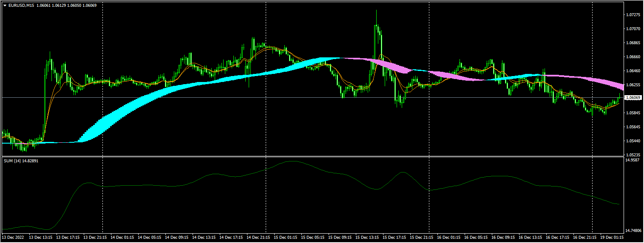
Task: Click the 14.74806 indicator scale value
Action: [633, 231]
